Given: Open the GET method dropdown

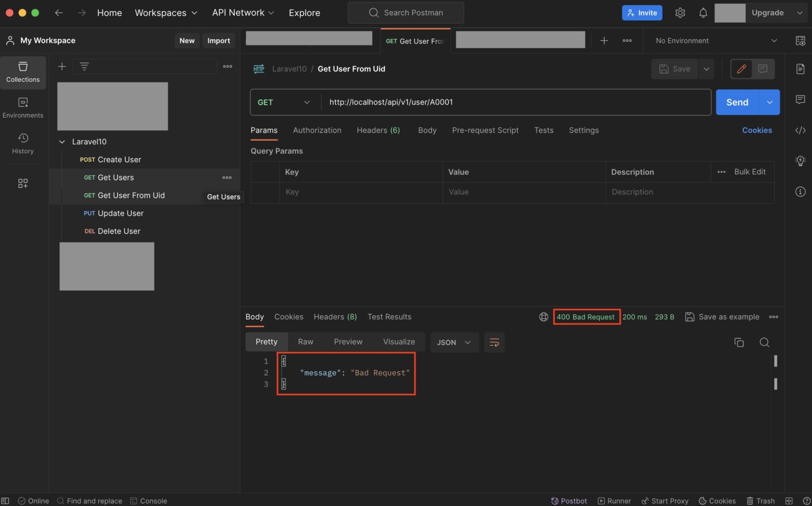Looking at the screenshot, I should [284, 102].
